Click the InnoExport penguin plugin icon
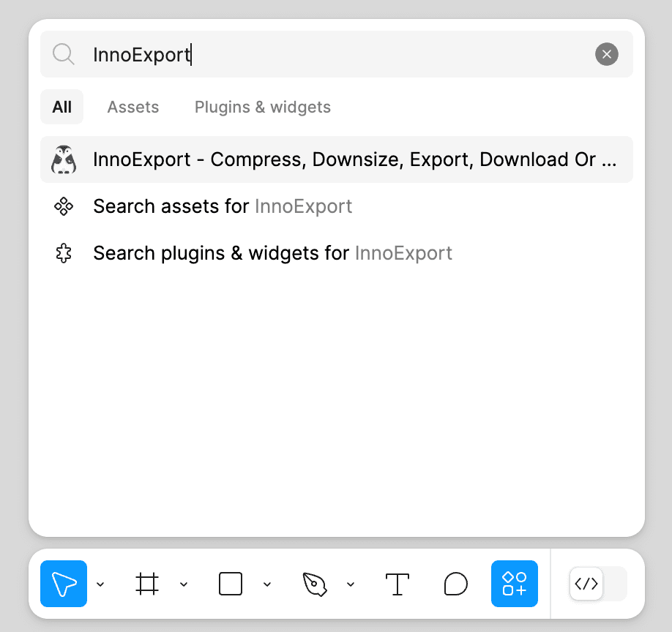Viewport: 672px width, 632px height. (x=64, y=159)
